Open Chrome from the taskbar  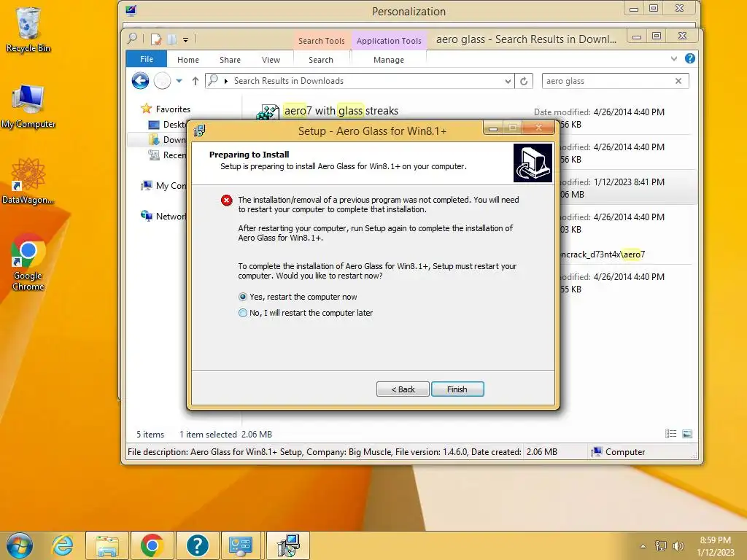pos(152,545)
